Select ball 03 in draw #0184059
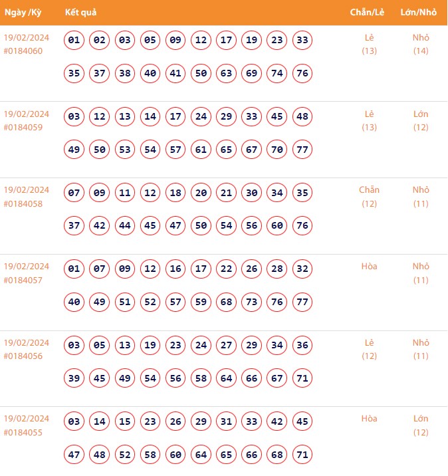Image resolution: width=448 pixels, height=476 pixels. coord(74,117)
